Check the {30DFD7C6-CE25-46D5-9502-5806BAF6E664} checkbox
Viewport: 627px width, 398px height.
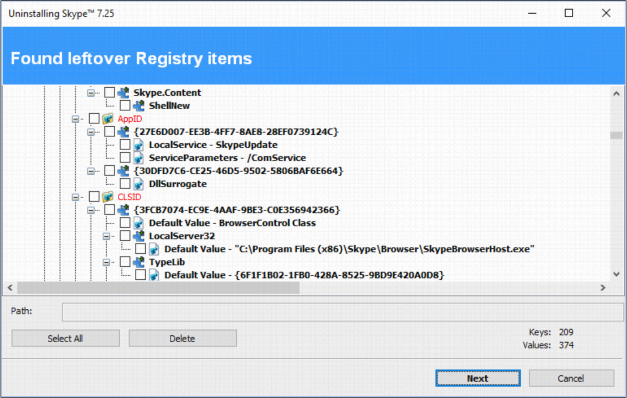click(110, 170)
